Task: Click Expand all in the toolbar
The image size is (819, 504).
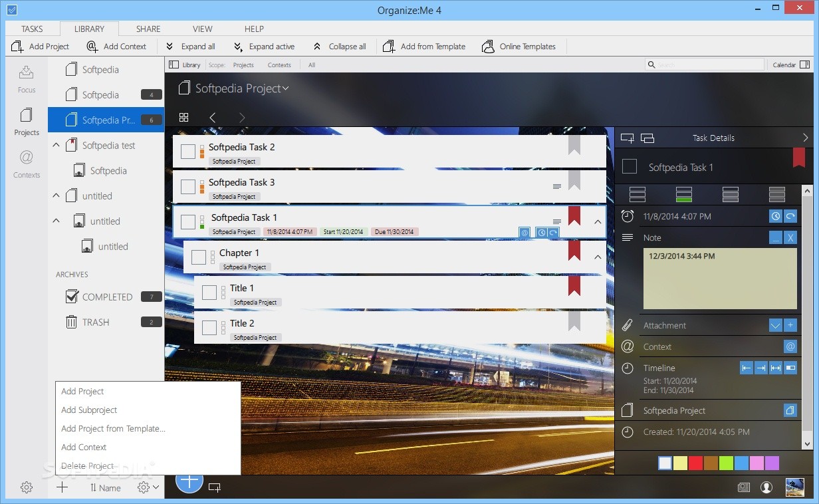Action: 190,47
